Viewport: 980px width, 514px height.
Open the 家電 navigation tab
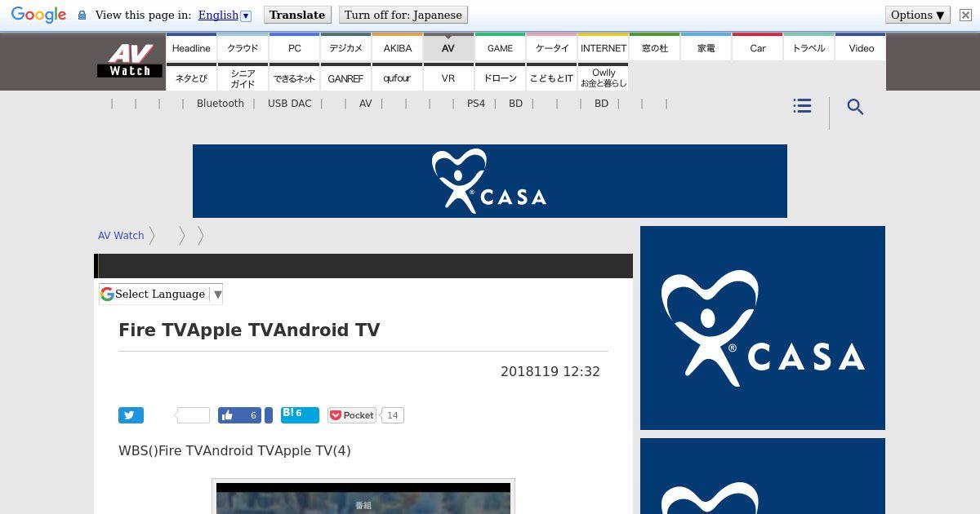706,47
